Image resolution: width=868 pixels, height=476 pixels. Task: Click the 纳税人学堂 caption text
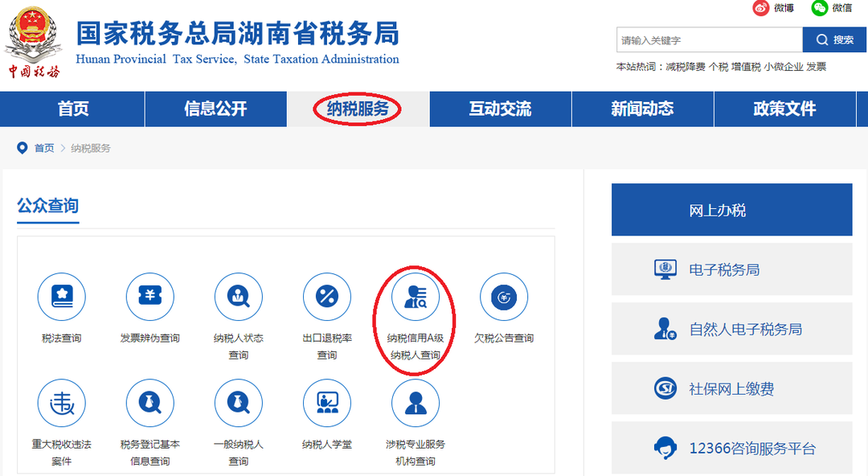[327, 445]
